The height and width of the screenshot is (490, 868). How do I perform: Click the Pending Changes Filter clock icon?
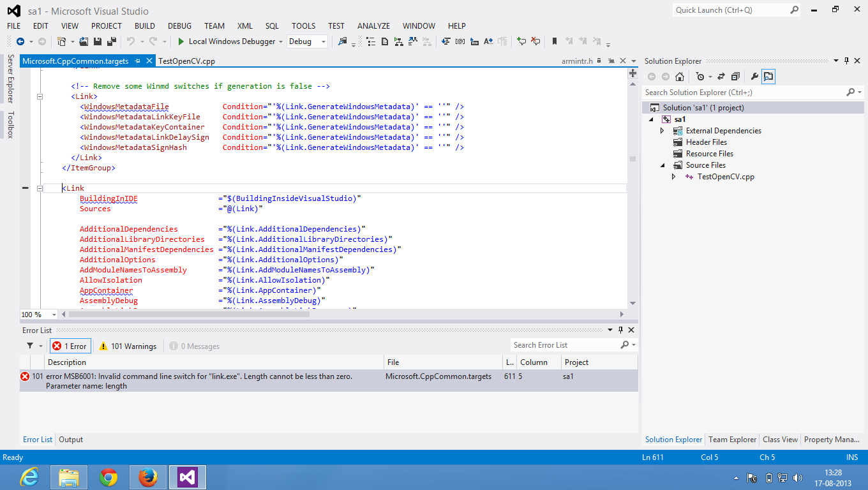pos(700,77)
